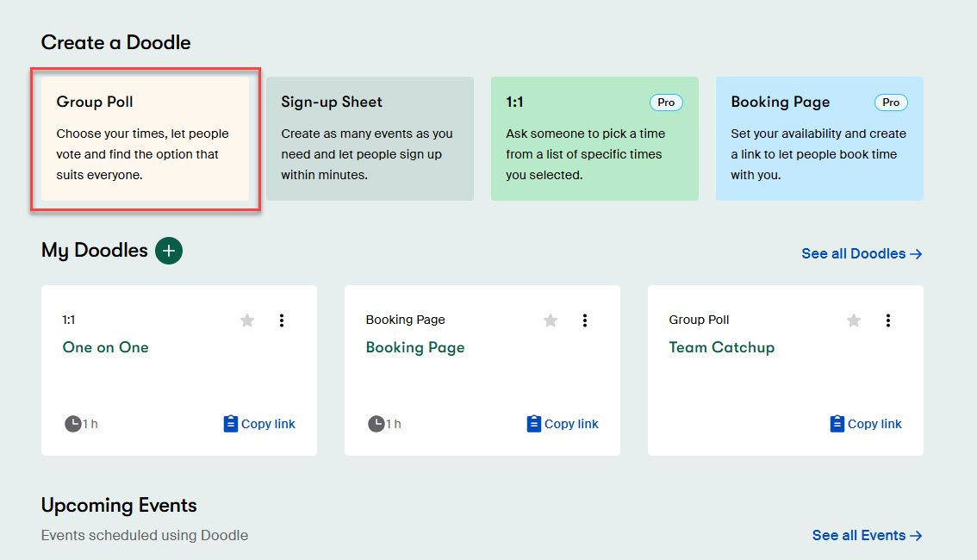Star the One on One doodle

click(247, 320)
